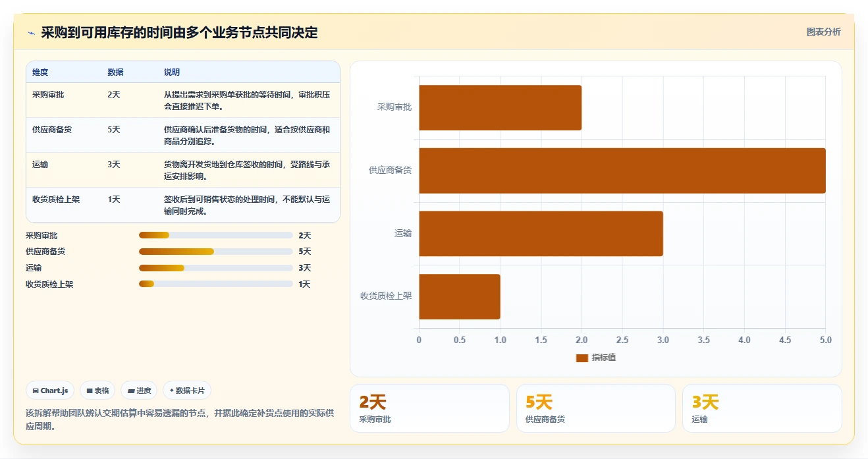868x459 pixels.
Task: Click the 说明 column header
Action: pos(172,72)
